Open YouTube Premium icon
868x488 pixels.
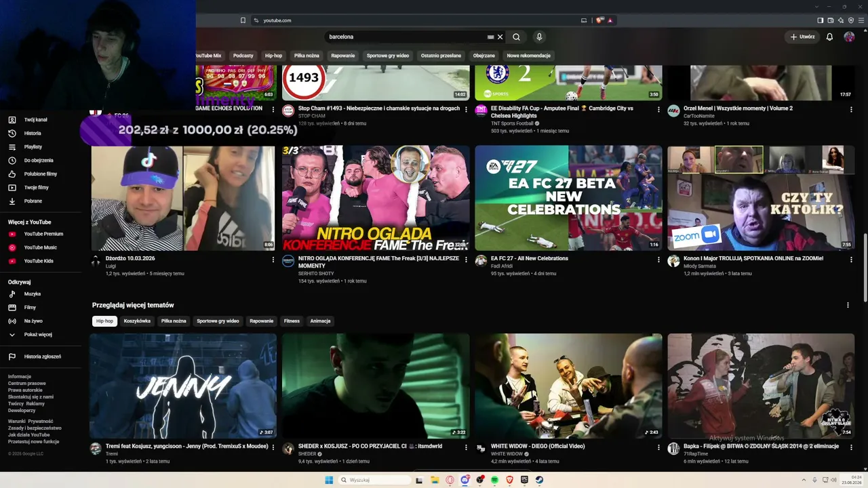tap(12, 234)
